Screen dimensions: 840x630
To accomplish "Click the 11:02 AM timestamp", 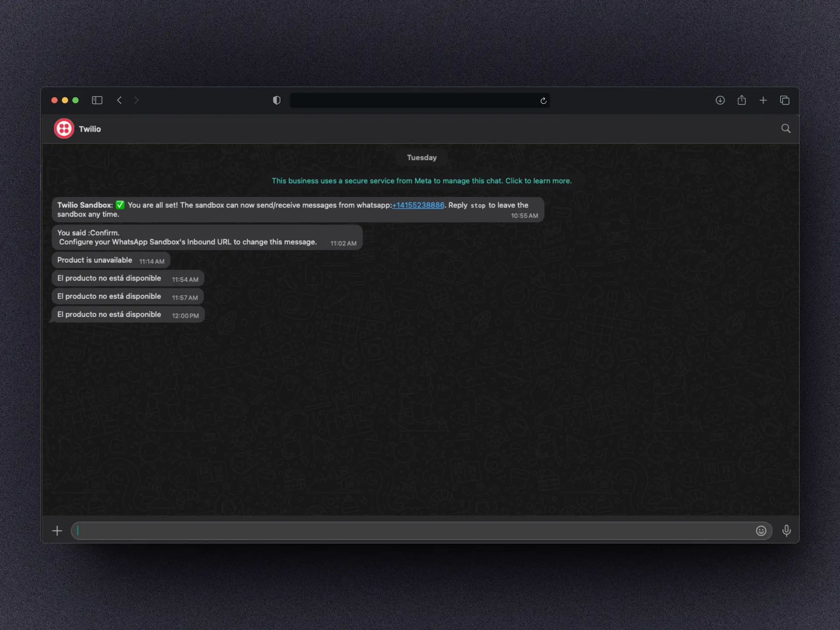I will pos(343,243).
